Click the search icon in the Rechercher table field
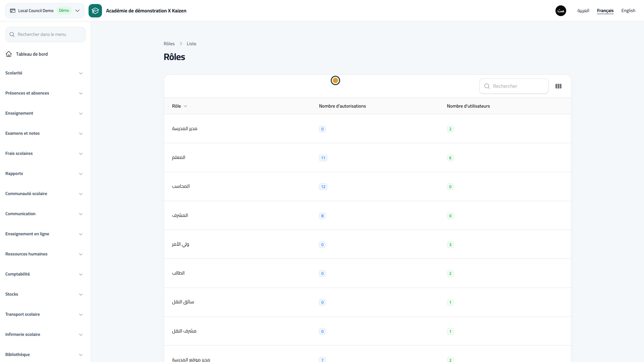 pos(487,86)
